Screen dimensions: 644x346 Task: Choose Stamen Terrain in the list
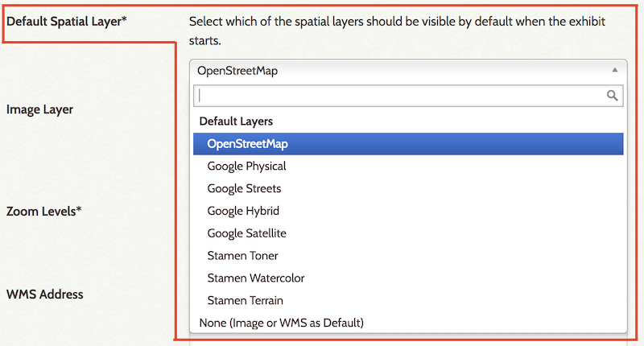245,301
